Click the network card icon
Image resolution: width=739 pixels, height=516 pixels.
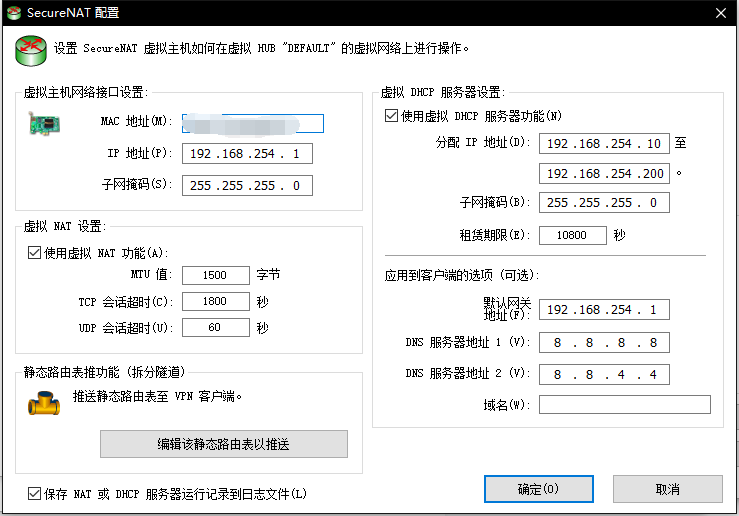(44, 124)
